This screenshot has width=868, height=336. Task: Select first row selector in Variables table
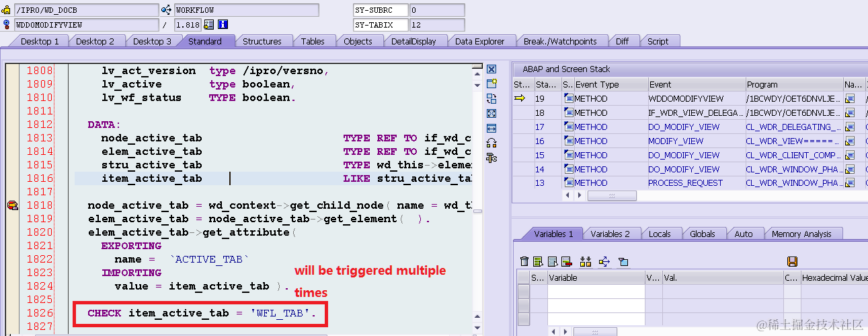(x=524, y=291)
